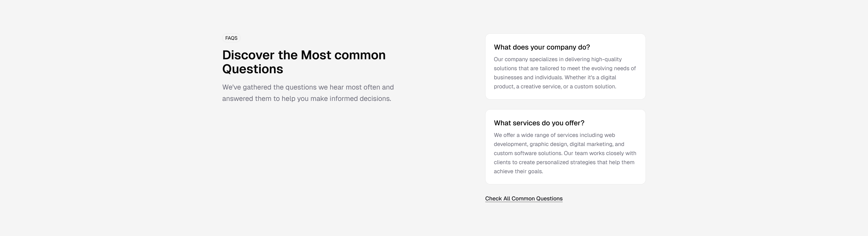This screenshot has height=236, width=868.
Task: Click the 'achieve their goals.' closing line
Action: [518, 172]
